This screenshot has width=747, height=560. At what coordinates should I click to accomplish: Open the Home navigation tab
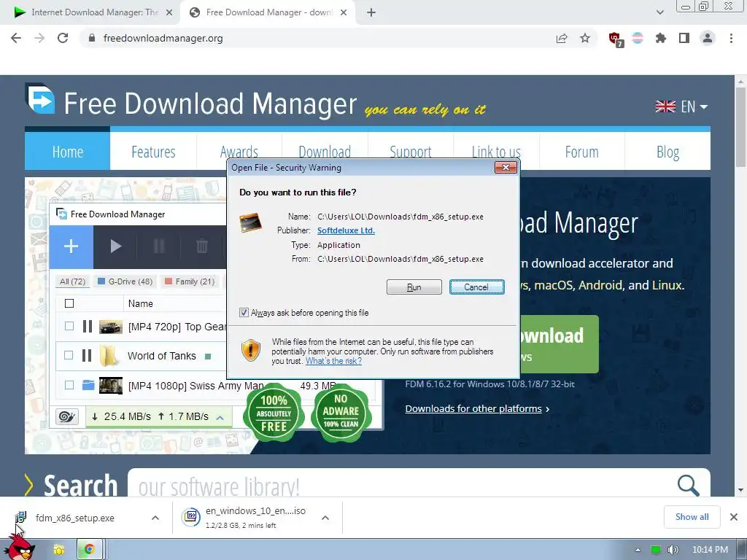pos(67,152)
